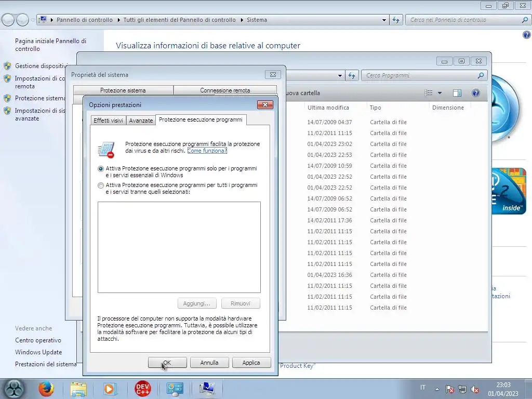Click the muted volume tray icon
This screenshot has width=532, height=399.
[x=475, y=389]
